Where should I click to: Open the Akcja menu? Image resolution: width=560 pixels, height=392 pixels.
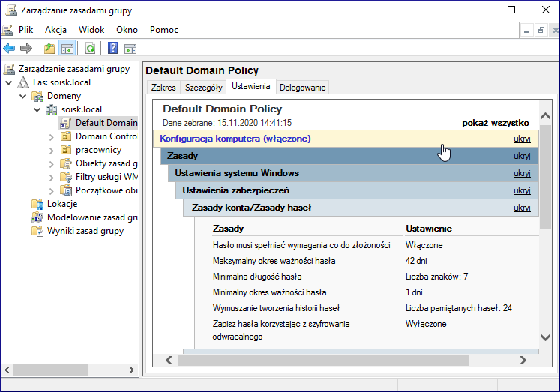click(x=55, y=30)
